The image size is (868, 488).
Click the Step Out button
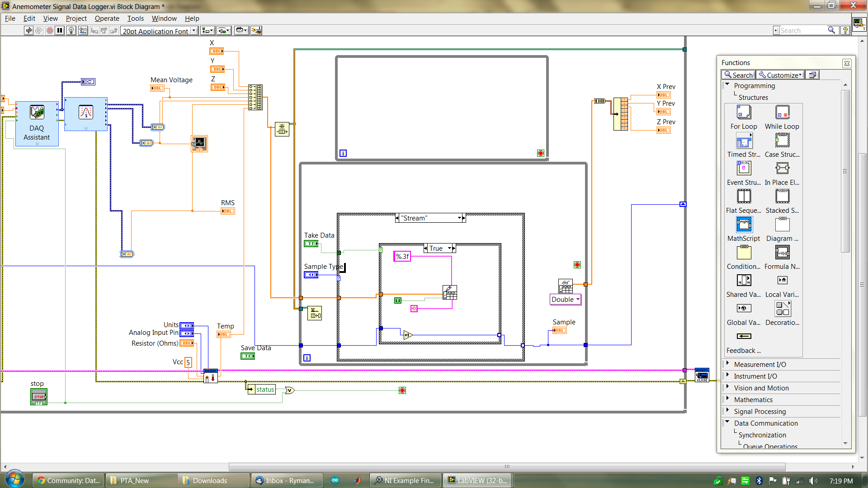(114, 30)
